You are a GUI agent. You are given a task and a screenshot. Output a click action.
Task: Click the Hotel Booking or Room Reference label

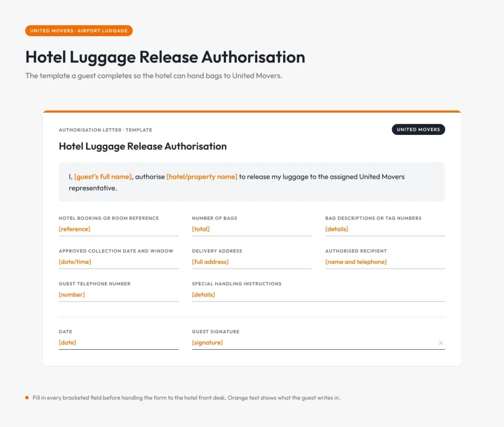(x=109, y=218)
